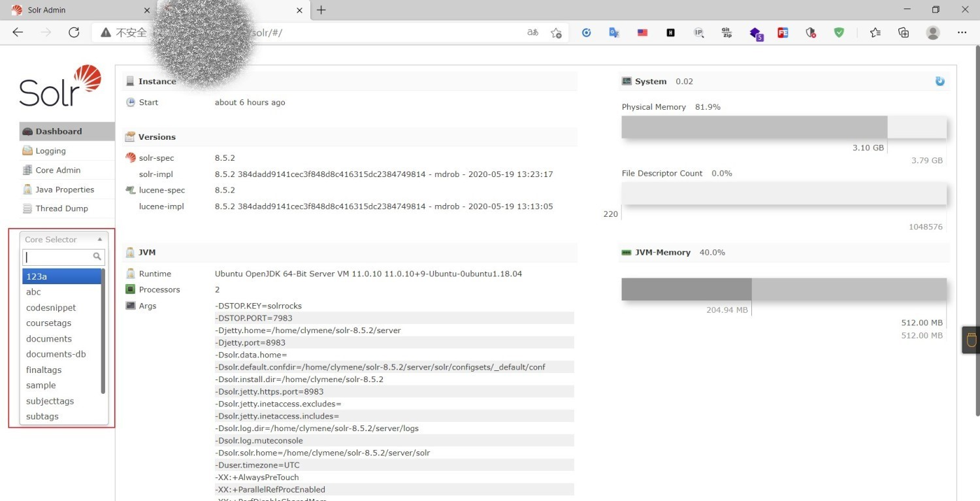Viewport: 980px width, 501px height.
Task: Open the Core Admin page
Action: [x=67, y=170]
